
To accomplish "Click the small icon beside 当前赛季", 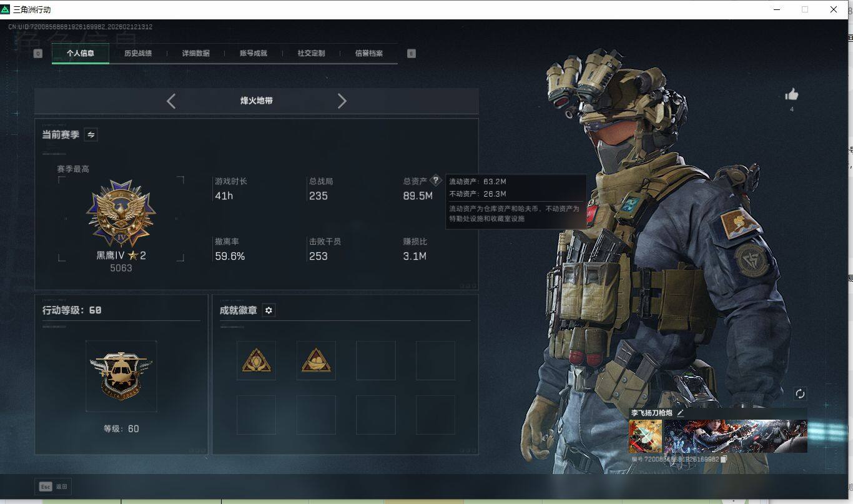I will 91,134.
